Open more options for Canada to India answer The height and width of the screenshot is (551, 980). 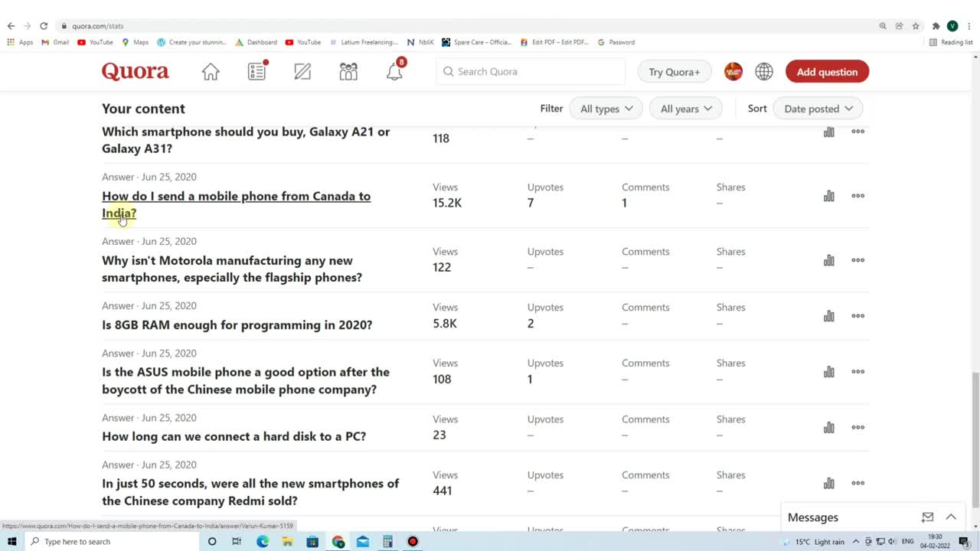point(857,196)
